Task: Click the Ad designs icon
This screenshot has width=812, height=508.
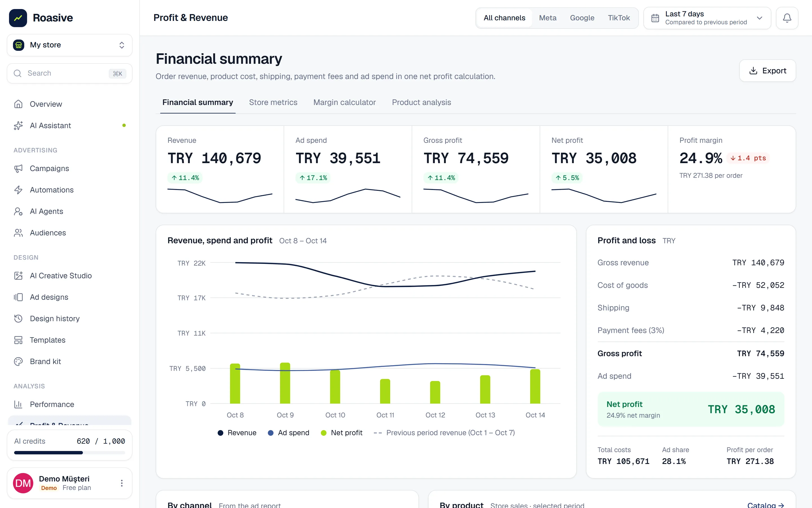Action: tap(18, 297)
